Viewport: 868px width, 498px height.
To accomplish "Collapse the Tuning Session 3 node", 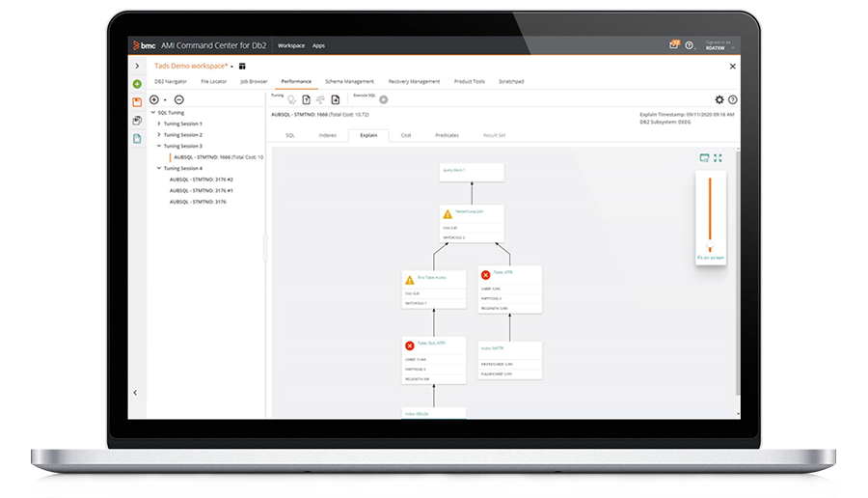I will 159,146.
